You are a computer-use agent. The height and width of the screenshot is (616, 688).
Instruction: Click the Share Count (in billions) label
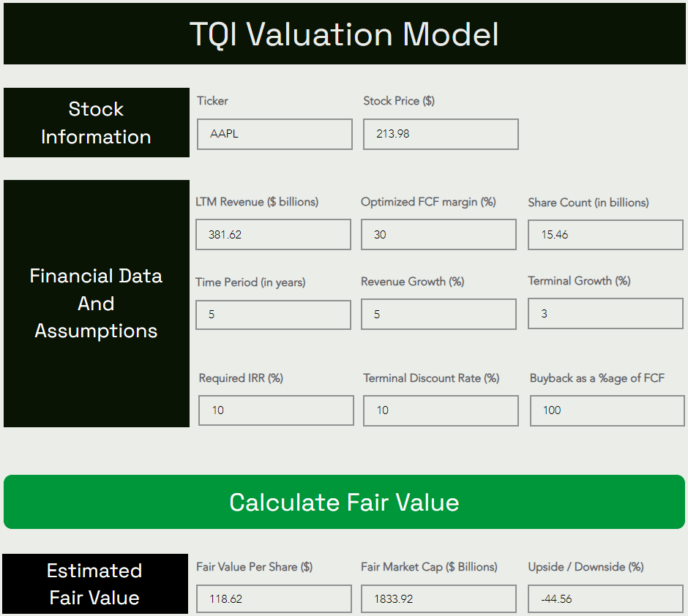[588, 203]
